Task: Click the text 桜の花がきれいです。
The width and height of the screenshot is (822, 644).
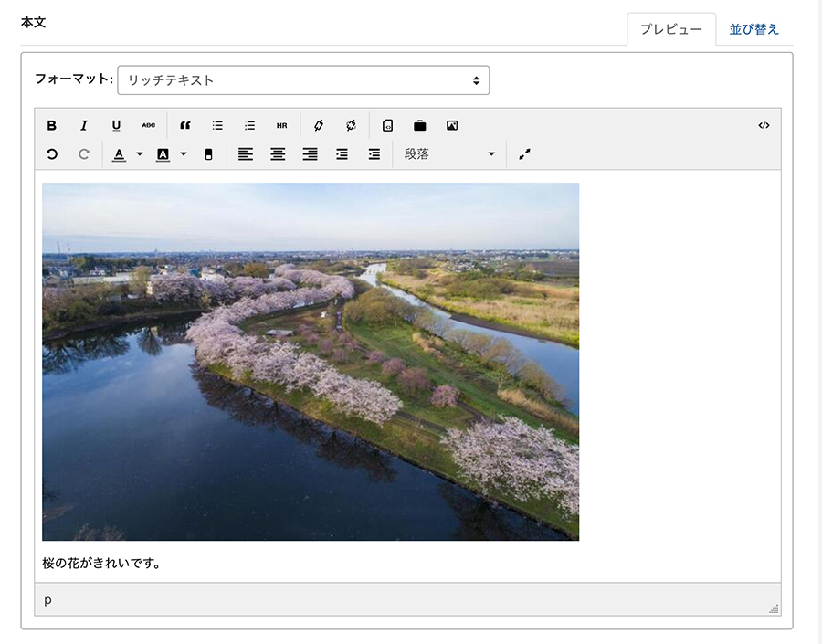Action: 101,564
